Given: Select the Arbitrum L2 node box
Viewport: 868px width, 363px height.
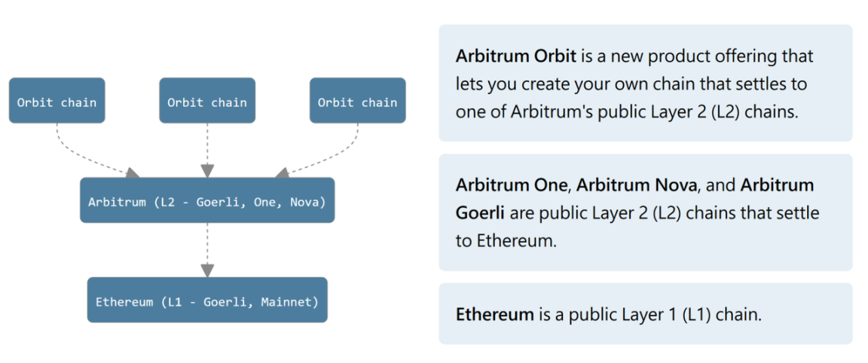Looking at the screenshot, I should (x=207, y=200).
